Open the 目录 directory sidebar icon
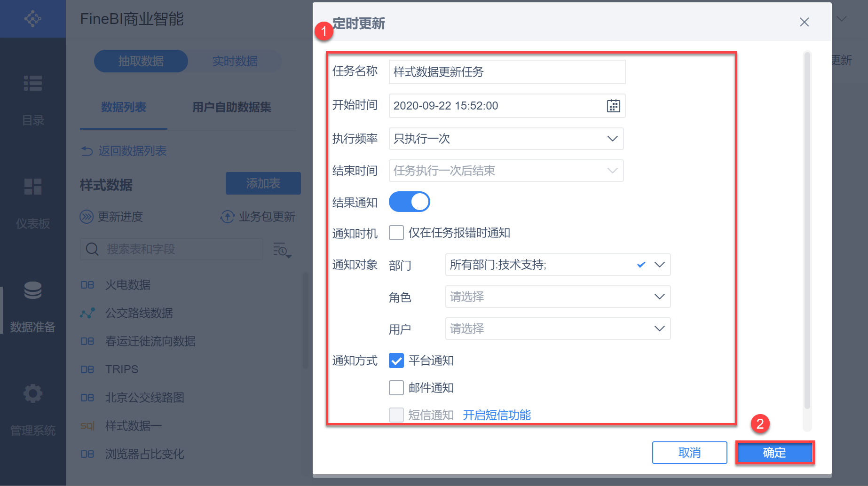Image resolution: width=868 pixels, height=486 pixels. [33, 83]
